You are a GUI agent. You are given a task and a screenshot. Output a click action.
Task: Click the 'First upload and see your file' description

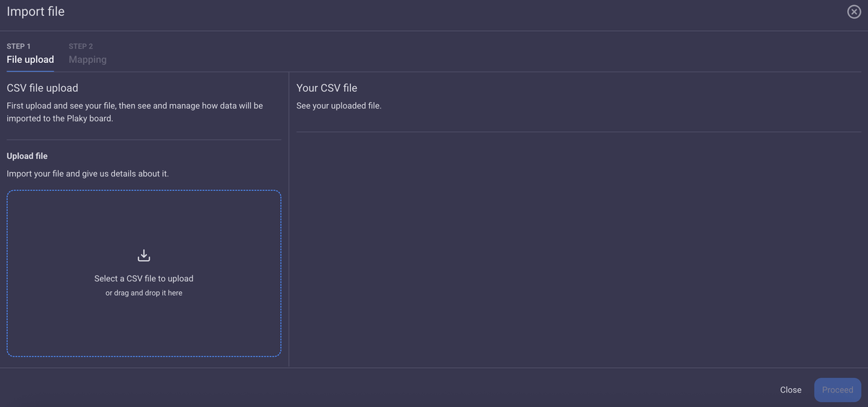tap(135, 106)
